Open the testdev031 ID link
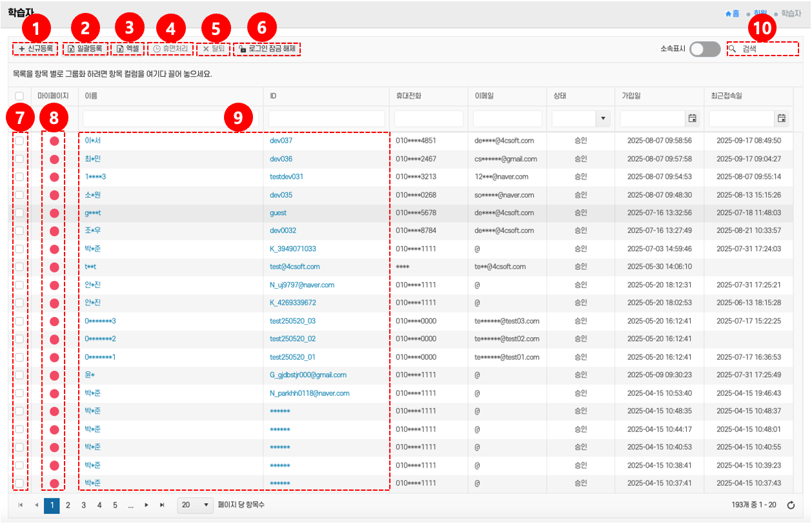 (287, 176)
